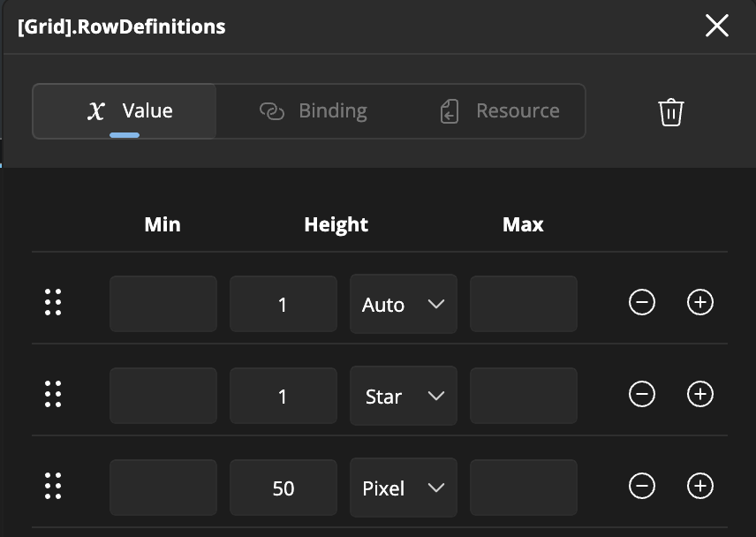Add a row using the Star row plus button
The height and width of the screenshot is (537, 756).
point(699,395)
